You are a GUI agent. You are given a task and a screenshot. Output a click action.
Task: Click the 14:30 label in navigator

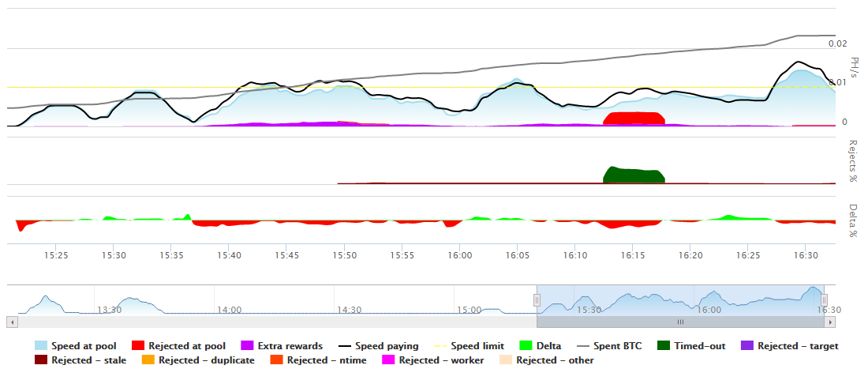[349, 310]
